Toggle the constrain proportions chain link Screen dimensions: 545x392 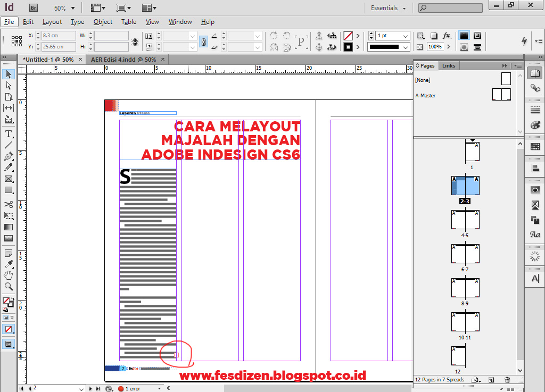204,41
